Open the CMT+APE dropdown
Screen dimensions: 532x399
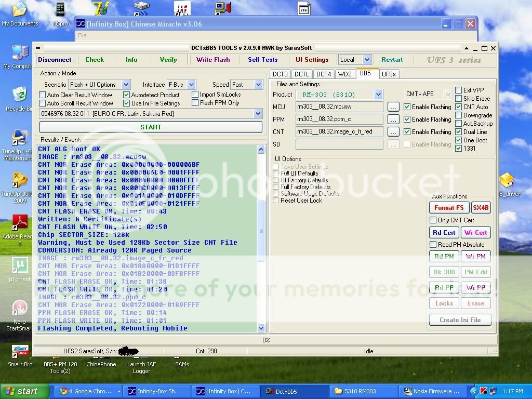(448, 94)
